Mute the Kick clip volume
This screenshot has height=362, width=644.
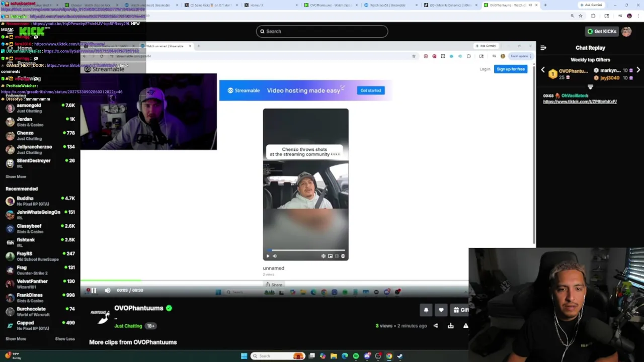pos(107,290)
